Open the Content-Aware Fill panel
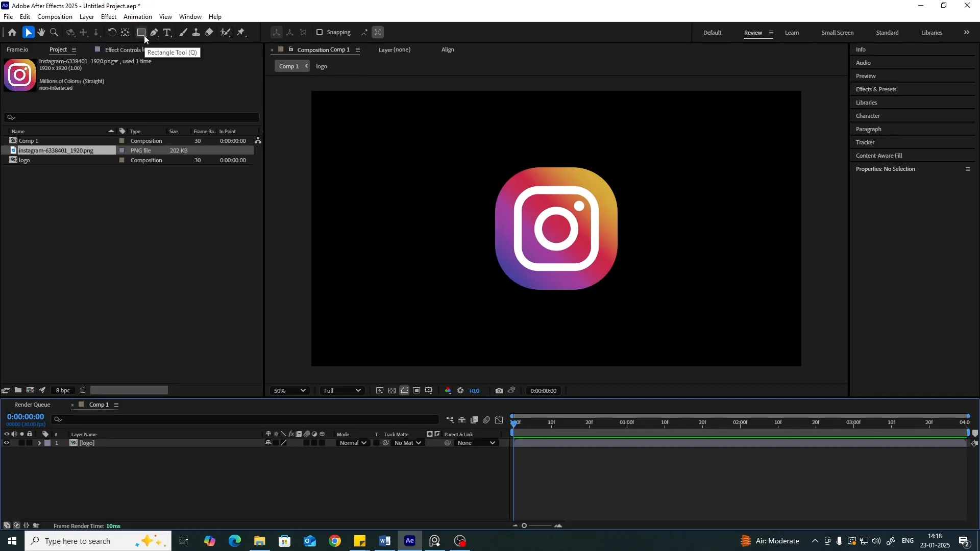980x551 pixels. (879, 156)
